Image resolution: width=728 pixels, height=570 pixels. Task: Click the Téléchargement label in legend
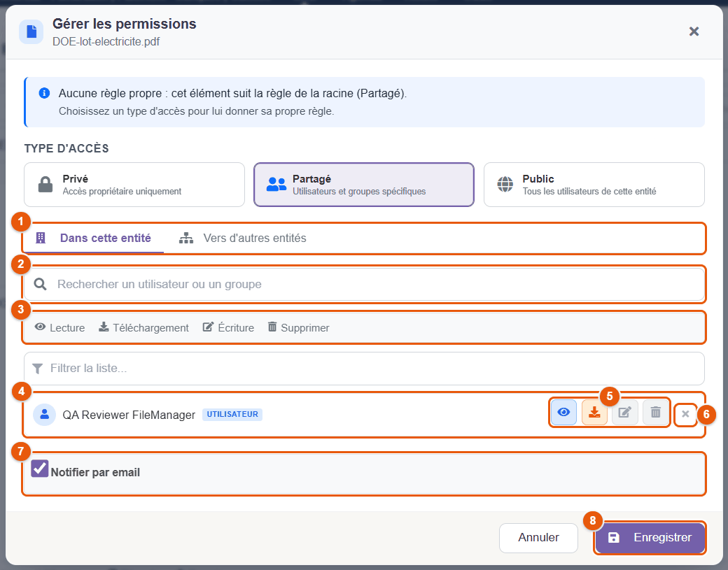point(151,328)
